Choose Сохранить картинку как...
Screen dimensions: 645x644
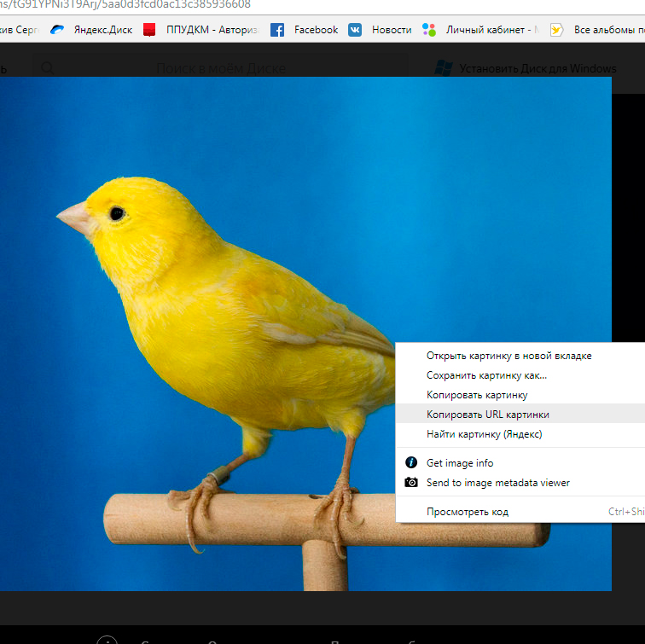(486, 375)
